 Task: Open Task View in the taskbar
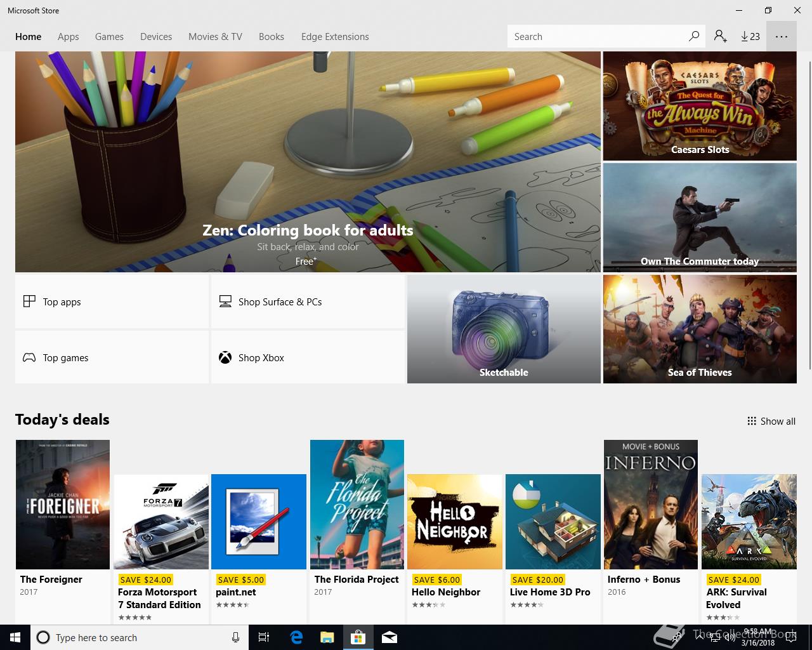264,637
